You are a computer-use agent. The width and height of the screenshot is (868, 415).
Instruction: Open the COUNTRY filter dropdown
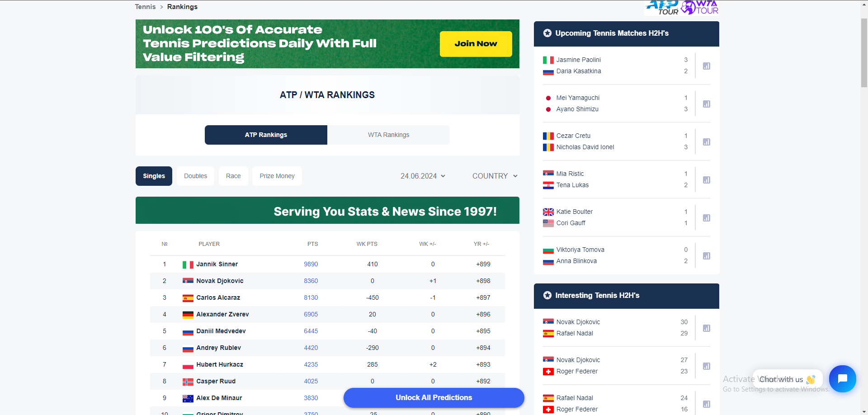495,176
